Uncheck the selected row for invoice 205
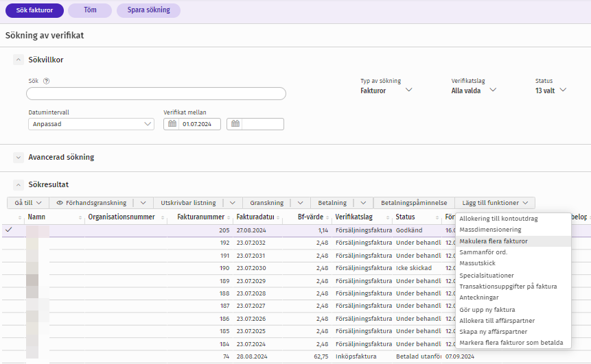 9,230
